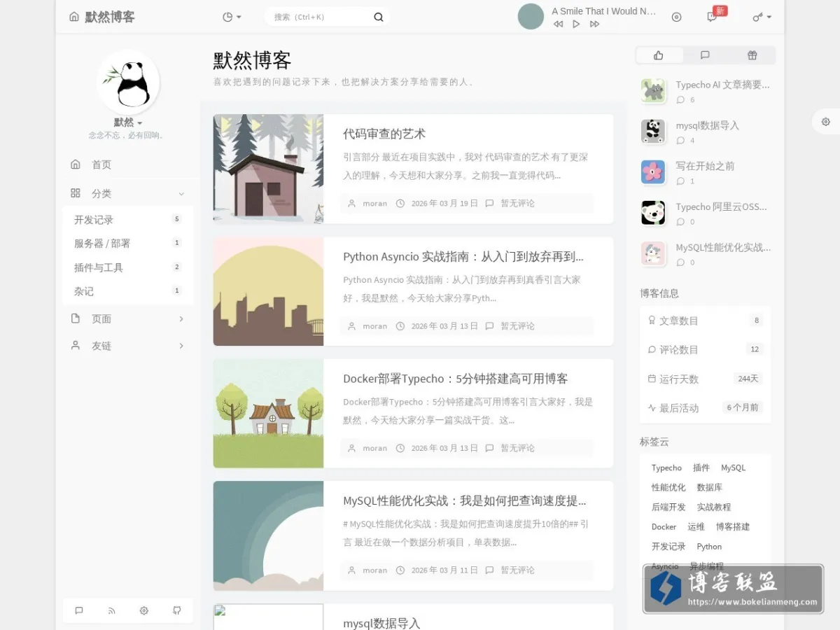
Task: Click the panda avatar image
Action: point(128,81)
